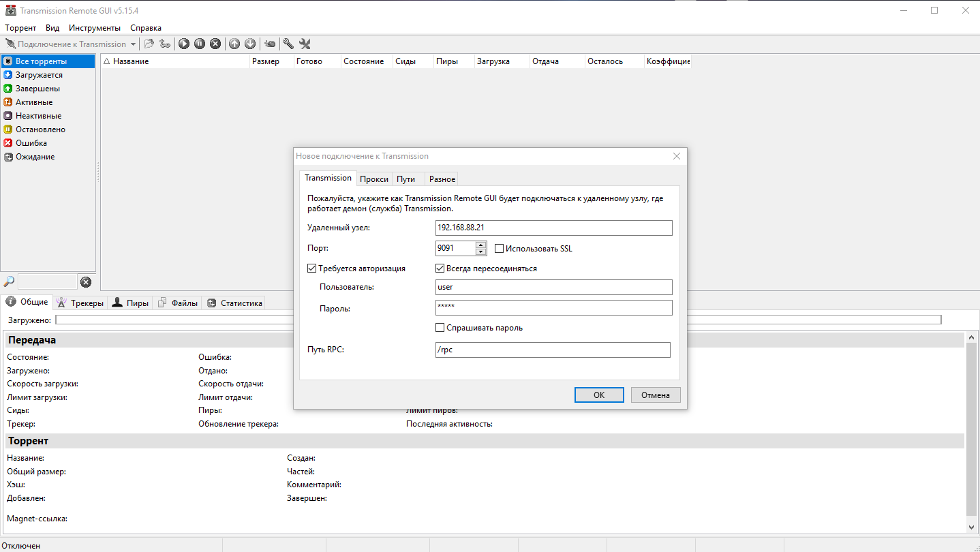
Task: Sort by the Отдача column header
Action: coord(557,61)
